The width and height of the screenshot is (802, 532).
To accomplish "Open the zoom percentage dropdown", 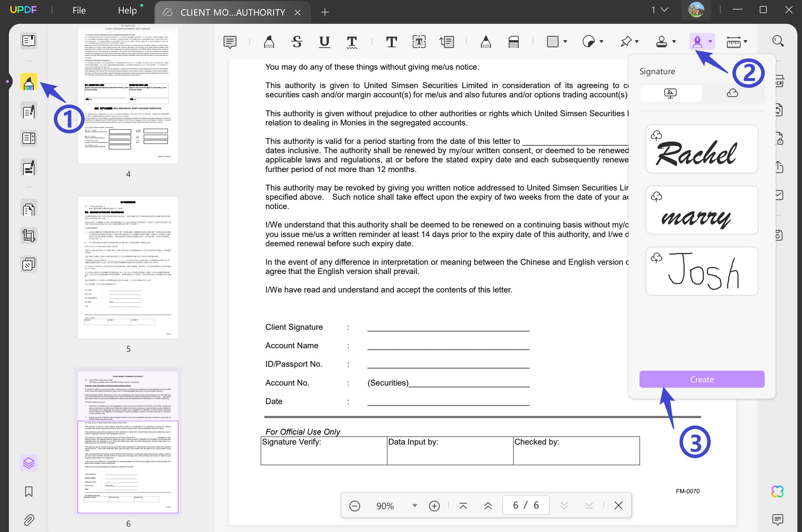I will (x=414, y=505).
